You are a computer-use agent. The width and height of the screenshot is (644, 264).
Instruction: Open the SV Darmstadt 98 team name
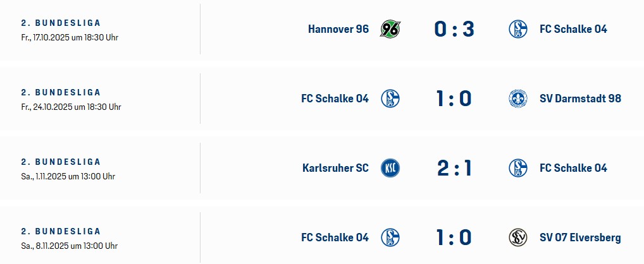click(x=580, y=99)
